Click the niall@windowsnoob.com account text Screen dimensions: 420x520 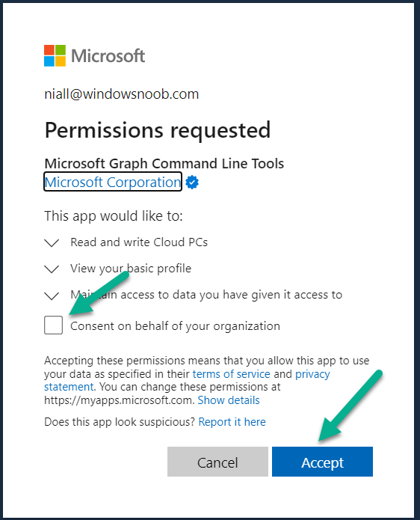122,94
